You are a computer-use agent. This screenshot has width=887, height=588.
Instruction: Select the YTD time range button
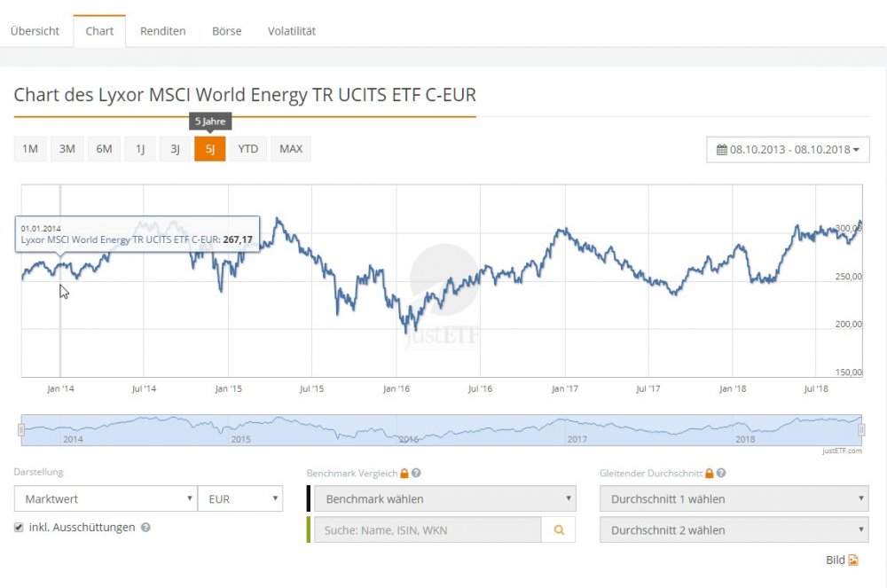(x=248, y=149)
